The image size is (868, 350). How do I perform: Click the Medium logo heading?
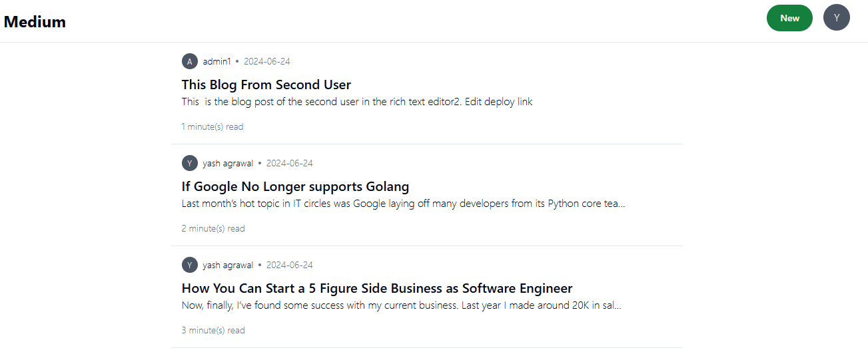[x=35, y=21]
